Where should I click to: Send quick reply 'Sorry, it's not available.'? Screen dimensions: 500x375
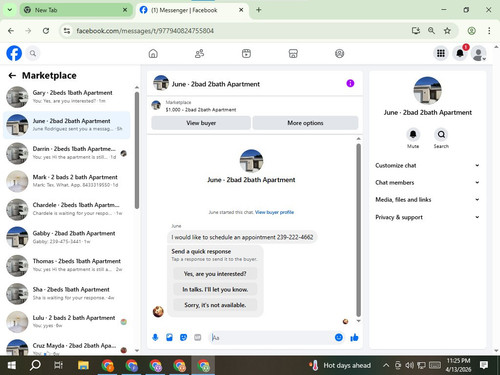click(215, 305)
